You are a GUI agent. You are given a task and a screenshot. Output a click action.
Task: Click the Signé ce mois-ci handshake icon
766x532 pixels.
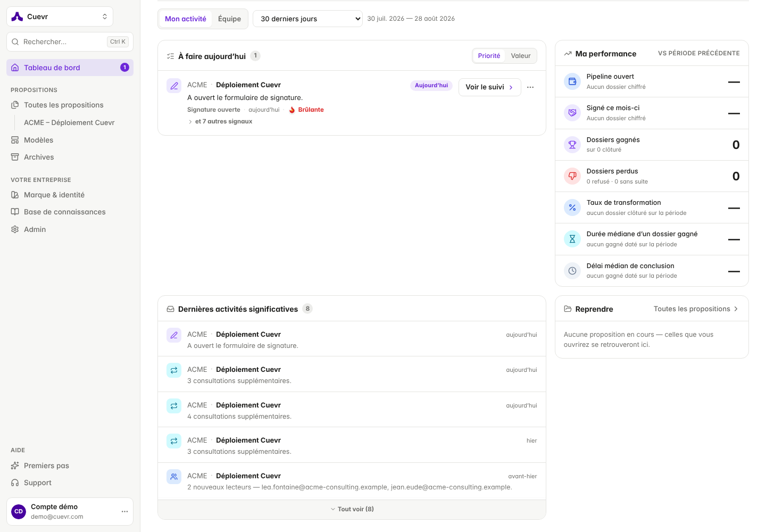coord(572,113)
